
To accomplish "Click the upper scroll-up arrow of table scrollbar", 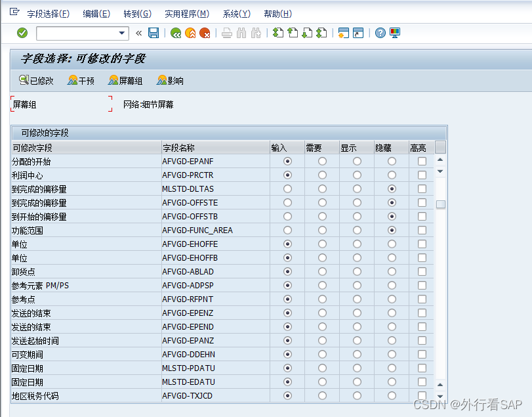I will 440,160.
